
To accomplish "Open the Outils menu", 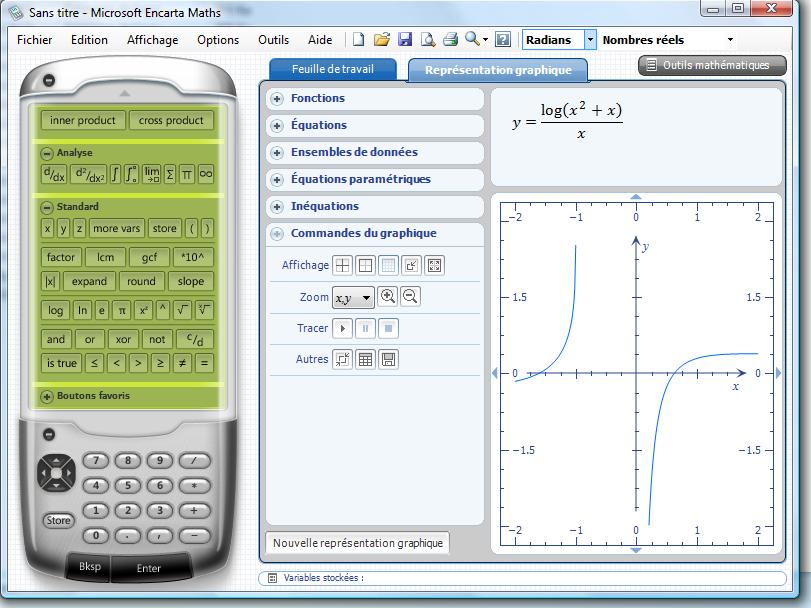I will pos(273,40).
